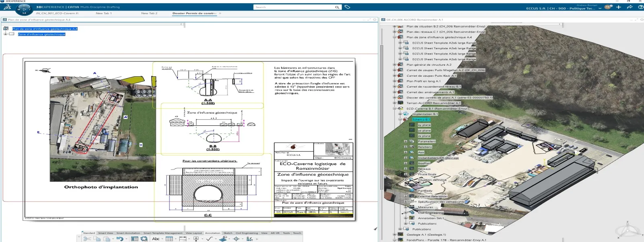Select the center mark axis tool
Screen dimensions: 644x242
click(x=236, y=239)
